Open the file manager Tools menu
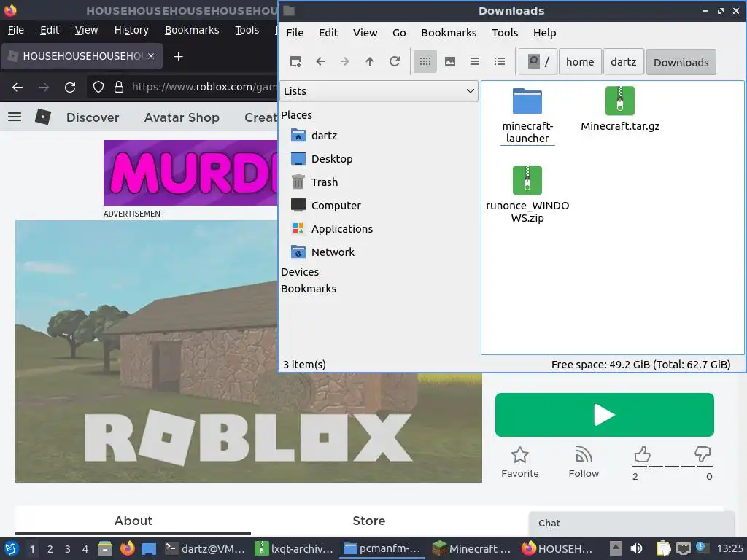This screenshot has width=747, height=560. pos(505,33)
